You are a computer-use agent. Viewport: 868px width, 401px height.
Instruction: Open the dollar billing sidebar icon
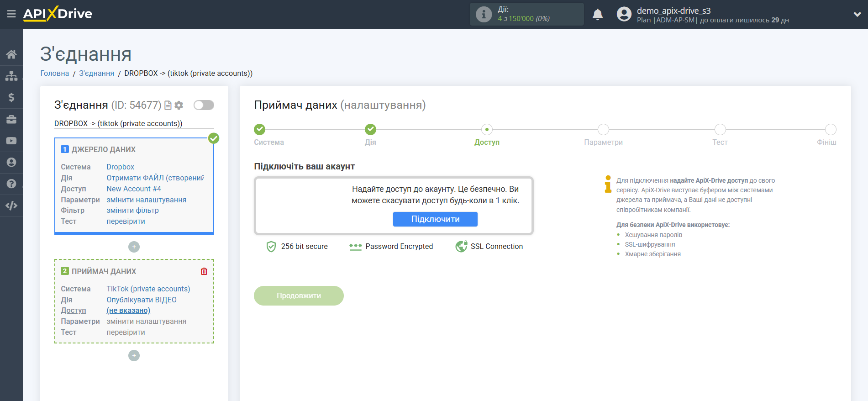(x=11, y=97)
